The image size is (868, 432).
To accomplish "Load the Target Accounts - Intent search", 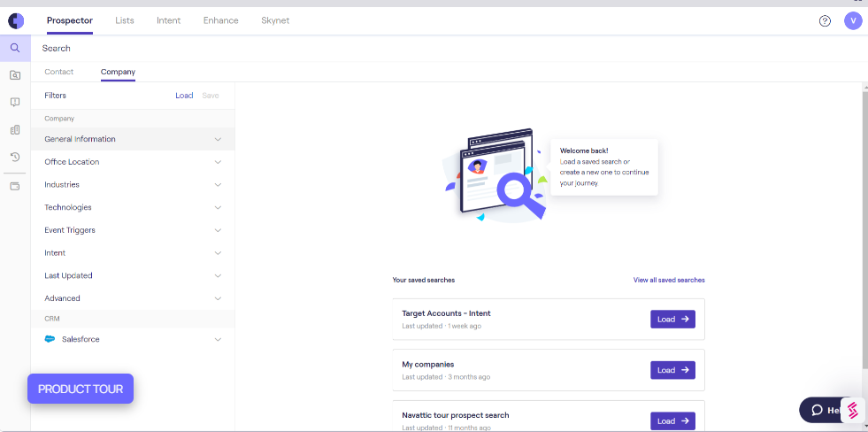I will 672,319.
